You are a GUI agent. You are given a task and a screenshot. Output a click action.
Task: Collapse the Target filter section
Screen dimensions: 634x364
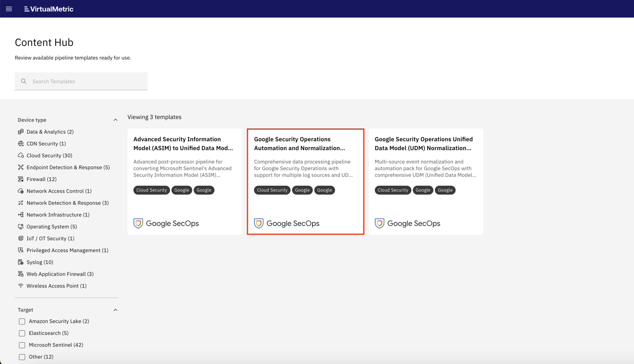click(x=115, y=310)
